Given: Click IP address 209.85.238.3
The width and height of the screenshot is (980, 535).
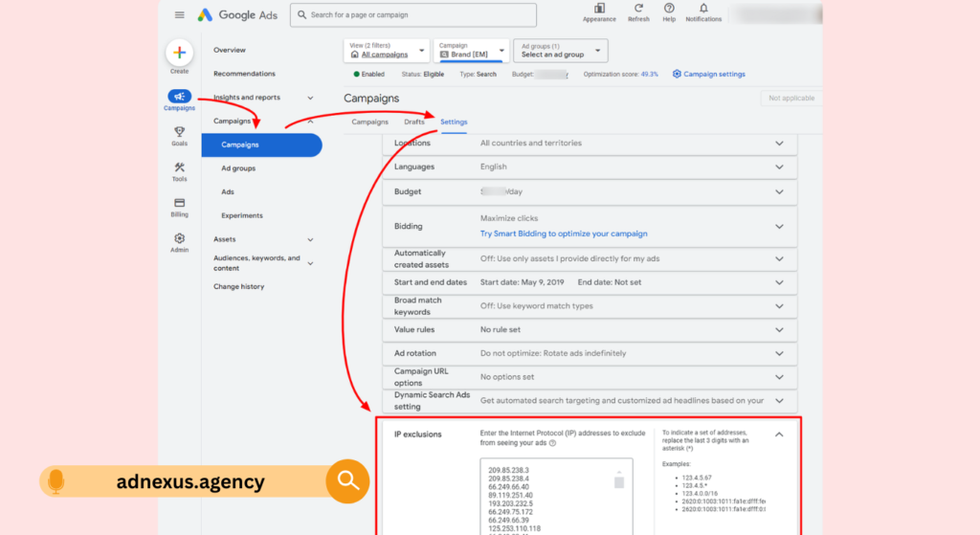Looking at the screenshot, I should 508,470.
